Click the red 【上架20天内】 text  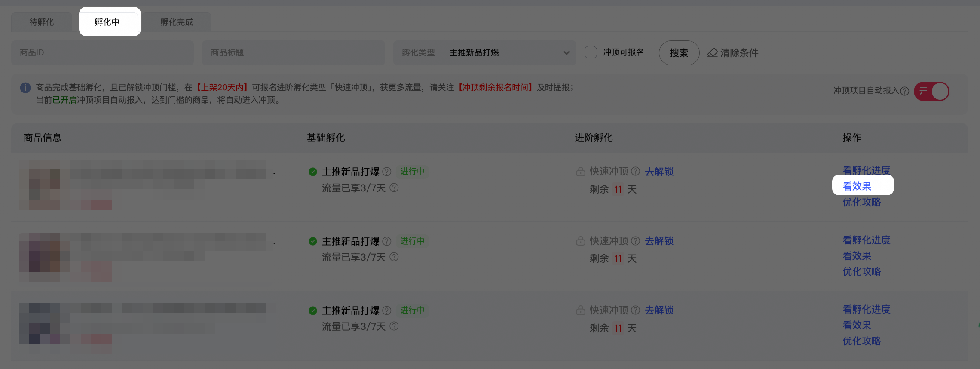click(222, 88)
